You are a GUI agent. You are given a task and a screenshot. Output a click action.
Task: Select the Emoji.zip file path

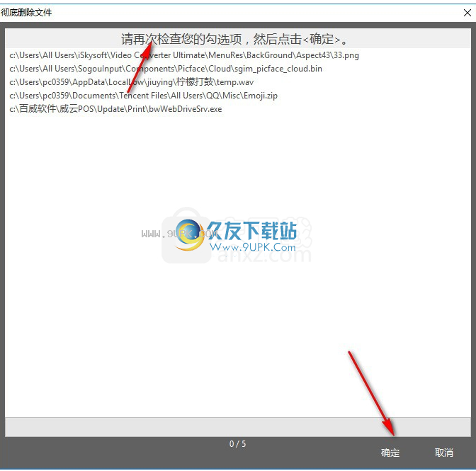pyautogui.click(x=143, y=96)
